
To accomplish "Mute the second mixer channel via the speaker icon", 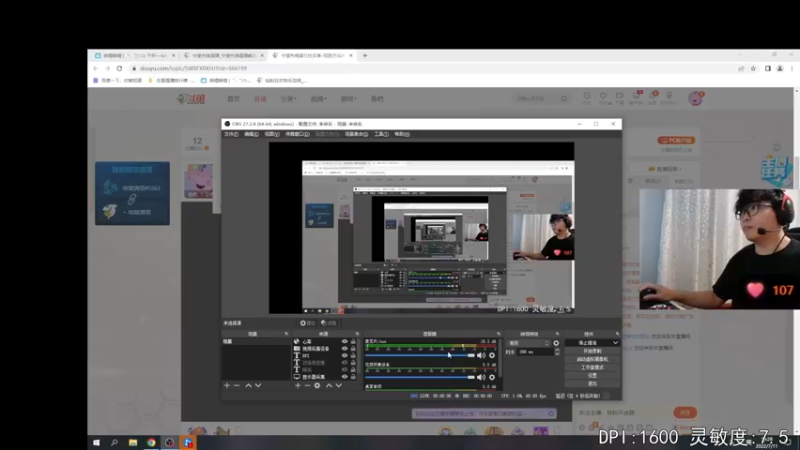I will coord(481,378).
